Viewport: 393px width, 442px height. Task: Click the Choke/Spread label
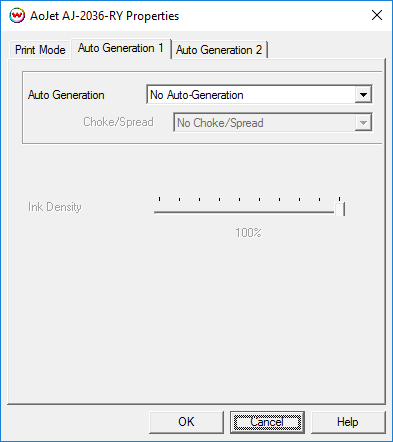click(118, 122)
